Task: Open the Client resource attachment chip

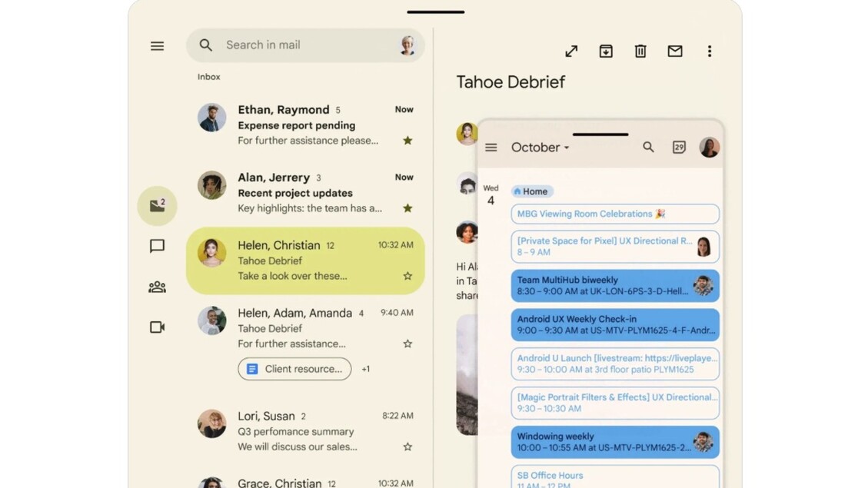Action: tap(294, 369)
